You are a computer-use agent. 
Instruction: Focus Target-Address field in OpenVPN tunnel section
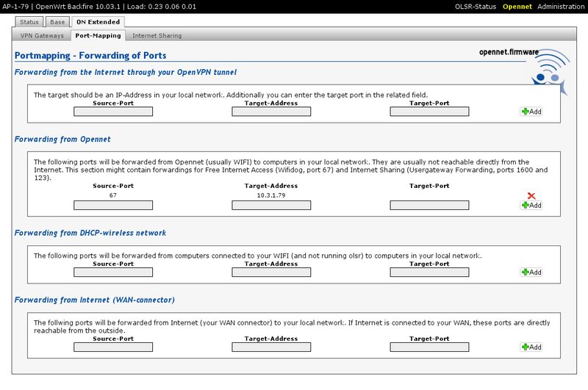click(x=271, y=111)
